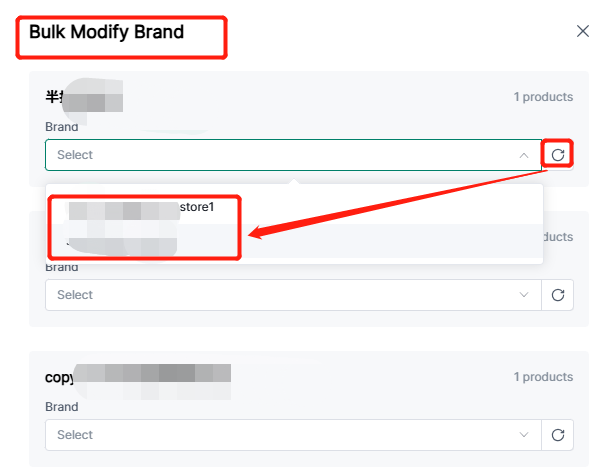Click the Brand label in the second card
This screenshot has height=471, width=602.
pyautogui.click(x=61, y=267)
